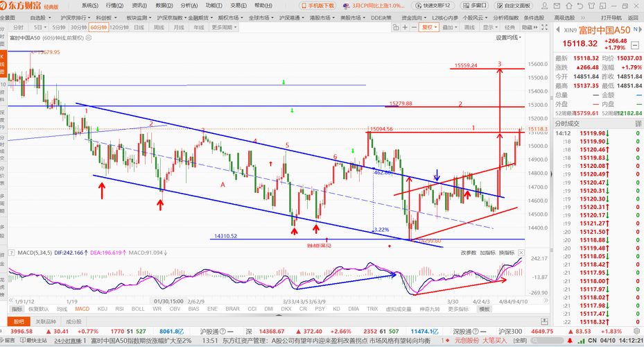The width and height of the screenshot is (644, 347).
Task: Open the mail envelope icon
Action: coord(557,6)
